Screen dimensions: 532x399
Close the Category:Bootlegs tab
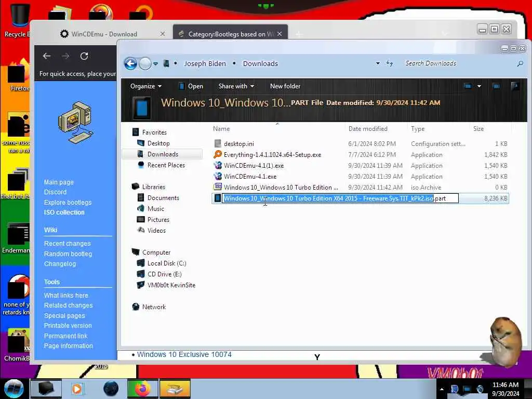pyautogui.click(x=279, y=34)
